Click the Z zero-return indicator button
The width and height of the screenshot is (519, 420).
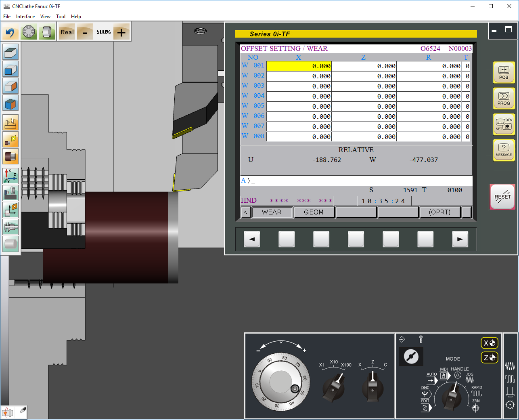pos(490,357)
